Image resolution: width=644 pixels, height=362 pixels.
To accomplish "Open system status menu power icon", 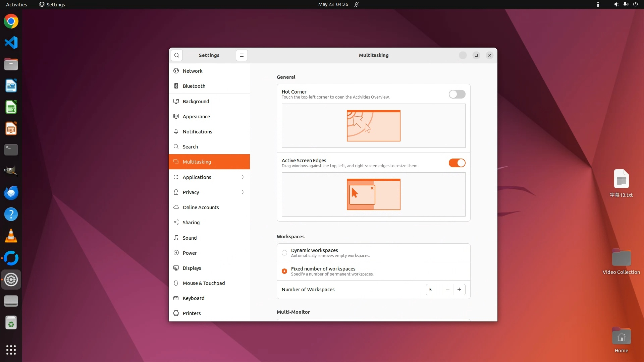I will click(x=635, y=4).
